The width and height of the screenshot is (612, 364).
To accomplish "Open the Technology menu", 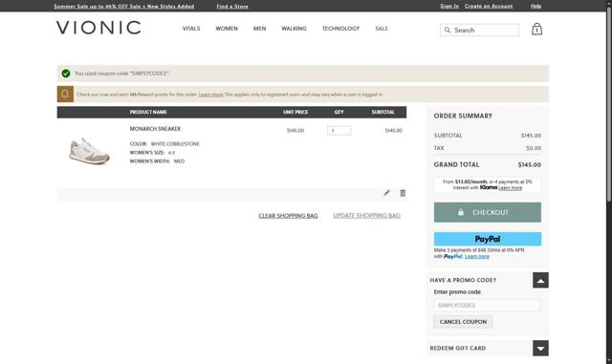I will pyautogui.click(x=340, y=29).
